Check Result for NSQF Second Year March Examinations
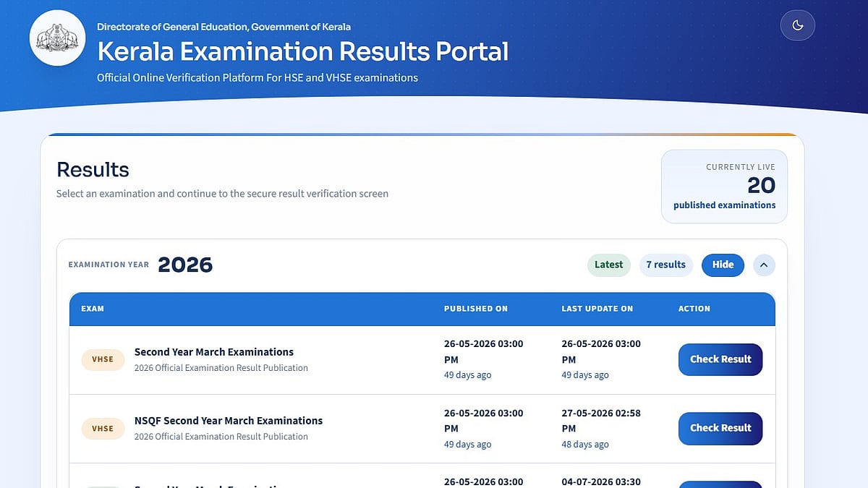This screenshot has width=868, height=488. click(720, 428)
